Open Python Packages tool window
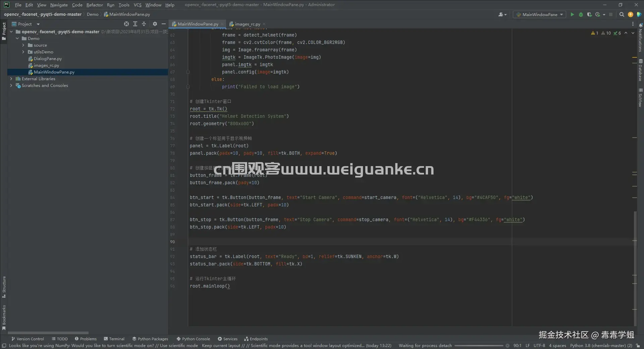644x349 pixels. point(150,339)
